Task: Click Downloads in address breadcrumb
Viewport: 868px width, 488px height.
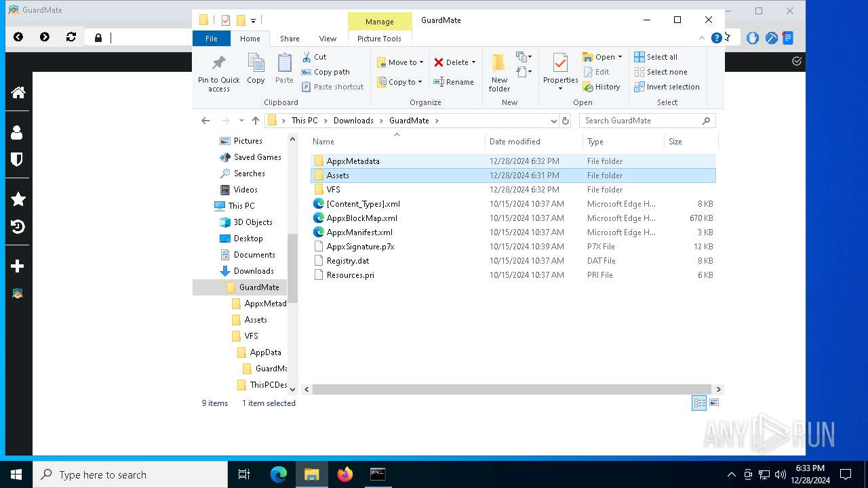Action: pyautogui.click(x=353, y=121)
